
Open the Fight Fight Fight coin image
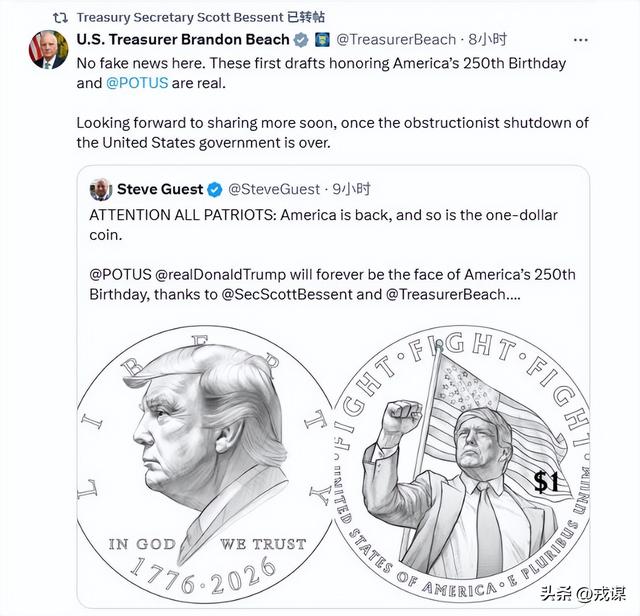(461, 465)
